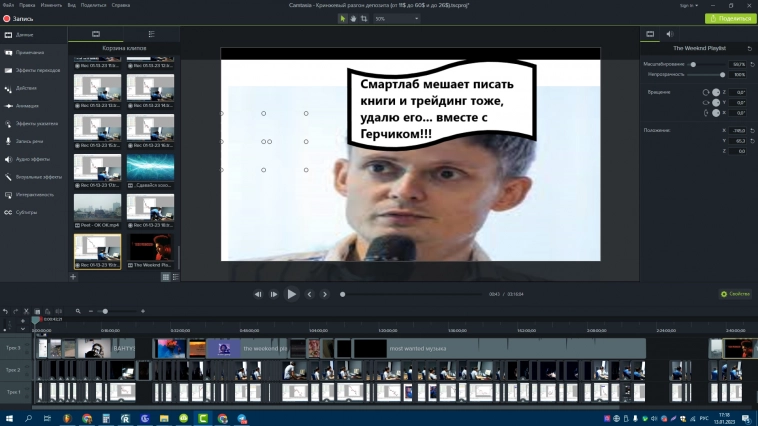Open the Интерактивность panel
The image size is (758, 426).
[x=34, y=195]
